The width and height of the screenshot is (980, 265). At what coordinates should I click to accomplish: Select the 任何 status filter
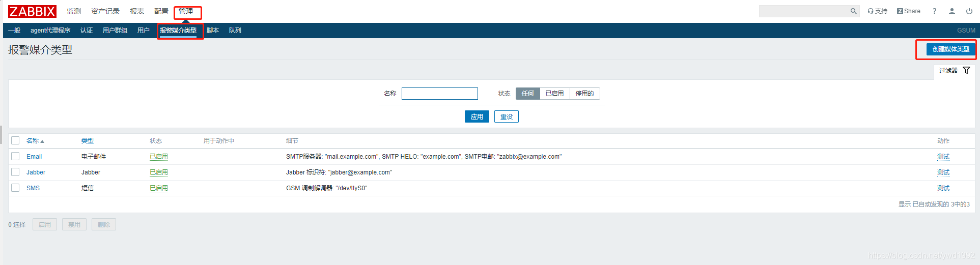[x=527, y=94]
